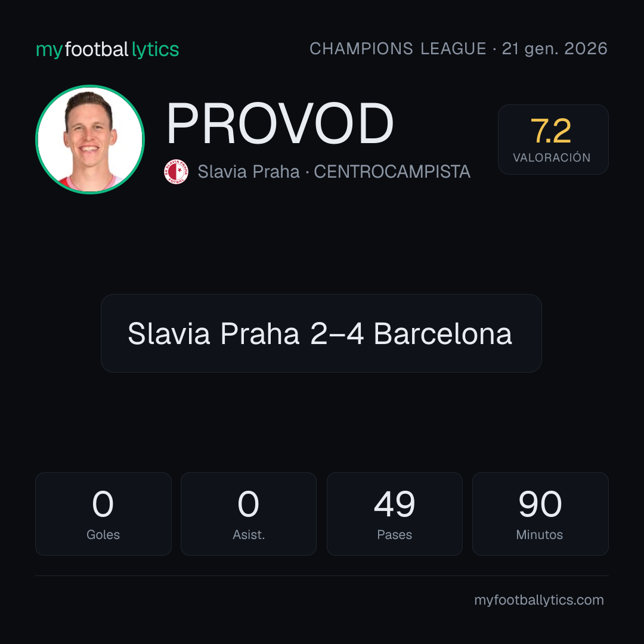Click the Slavia Praha club crest

click(176, 172)
